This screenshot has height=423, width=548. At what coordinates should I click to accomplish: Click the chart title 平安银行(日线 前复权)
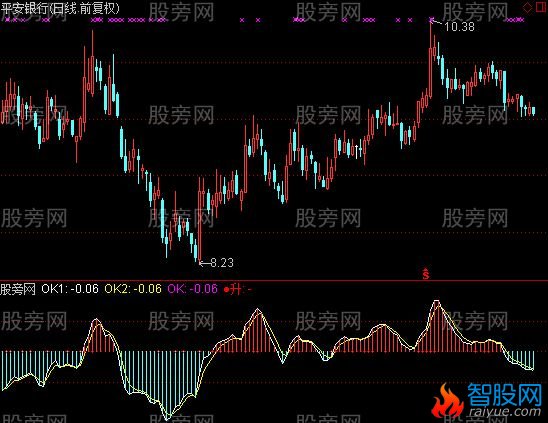coord(60,8)
